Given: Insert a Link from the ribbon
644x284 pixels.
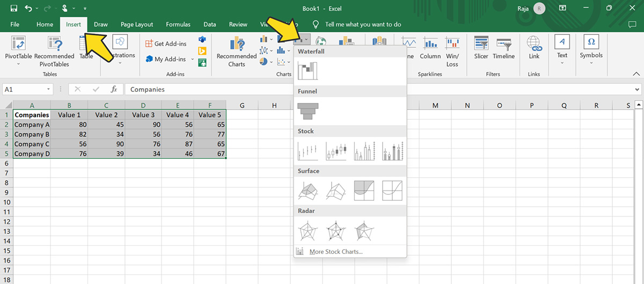Looking at the screenshot, I should click(534, 48).
